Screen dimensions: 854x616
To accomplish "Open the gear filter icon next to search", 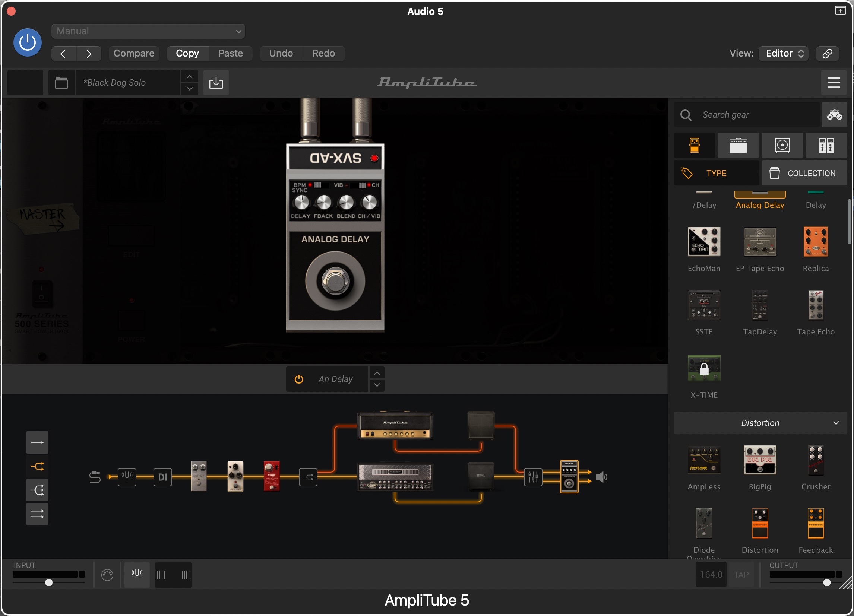I will coord(835,115).
